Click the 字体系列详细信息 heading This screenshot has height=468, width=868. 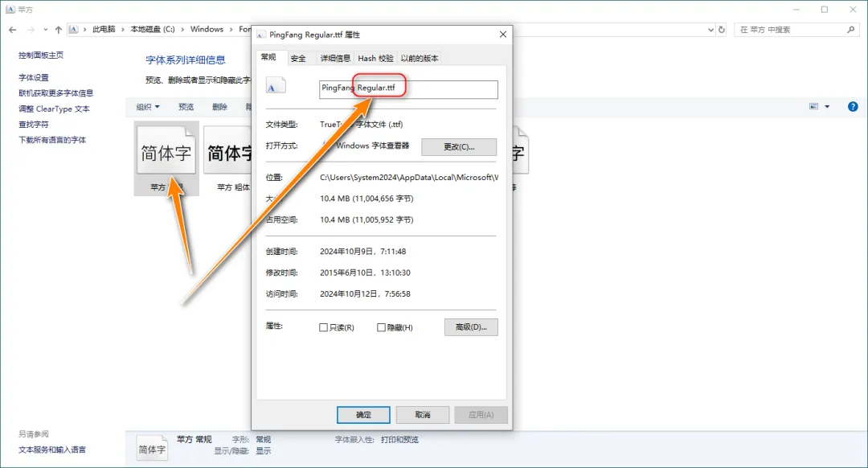[186, 60]
